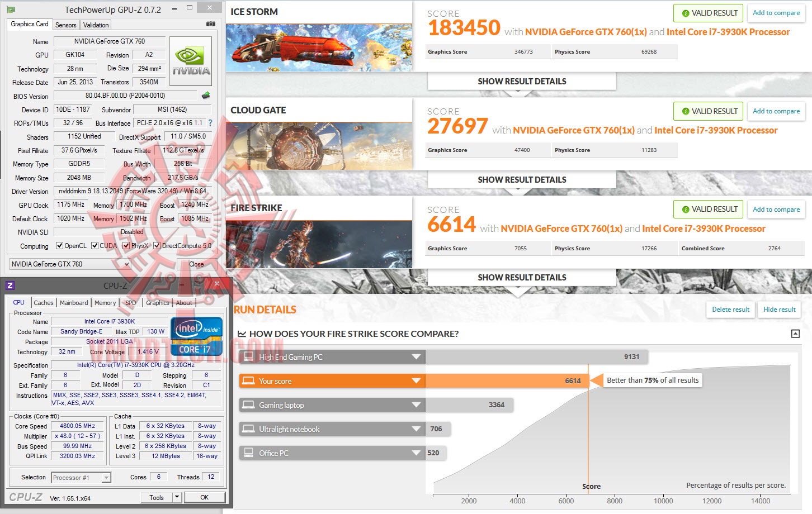The height and width of the screenshot is (514, 812).
Task: Click Hide result button
Action: click(780, 310)
